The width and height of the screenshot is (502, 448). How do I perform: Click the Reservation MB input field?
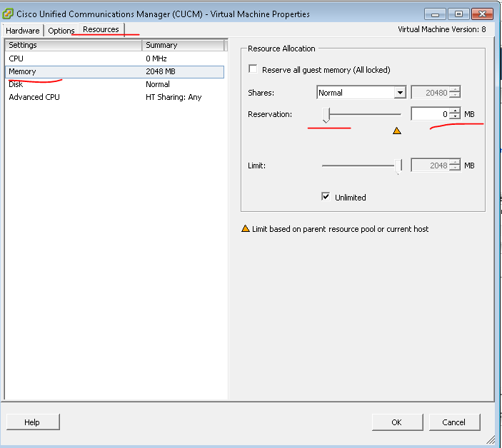[430, 114]
